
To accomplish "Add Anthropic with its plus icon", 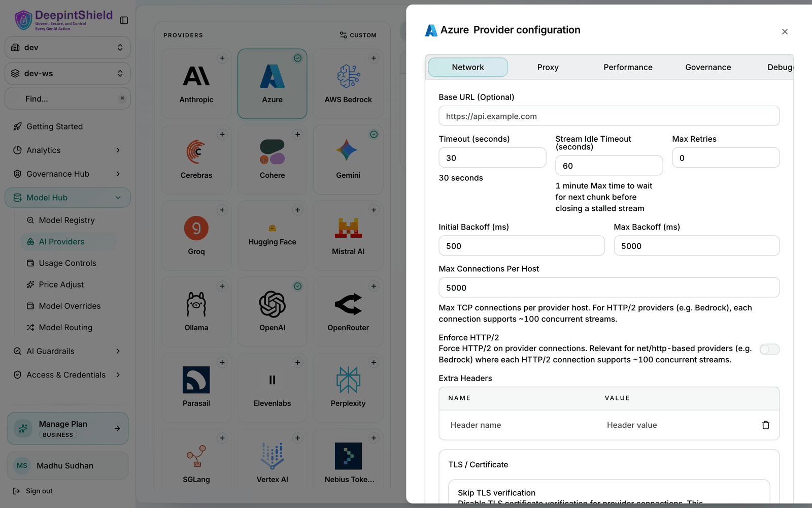I will [x=222, y=58].
